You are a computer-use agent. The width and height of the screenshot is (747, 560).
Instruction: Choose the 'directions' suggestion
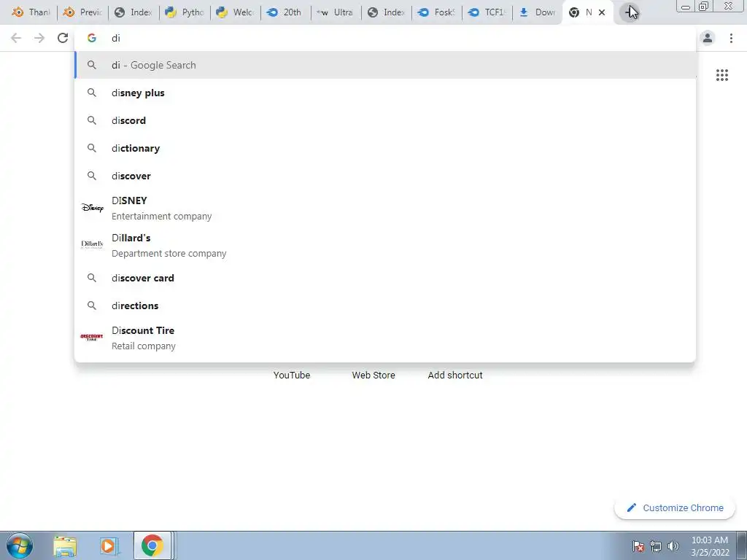coord(385,306)
